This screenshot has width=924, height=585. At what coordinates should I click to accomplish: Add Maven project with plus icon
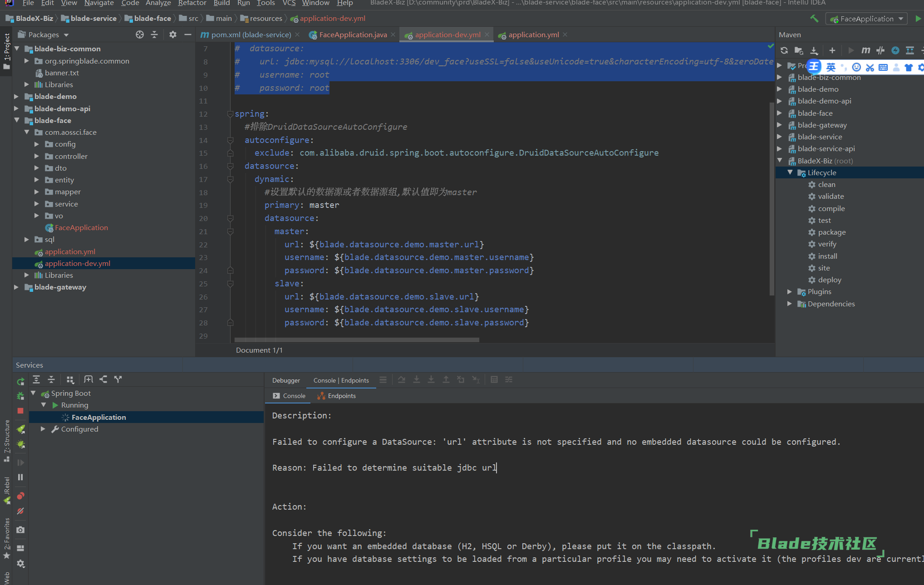(x=832, y=50)
